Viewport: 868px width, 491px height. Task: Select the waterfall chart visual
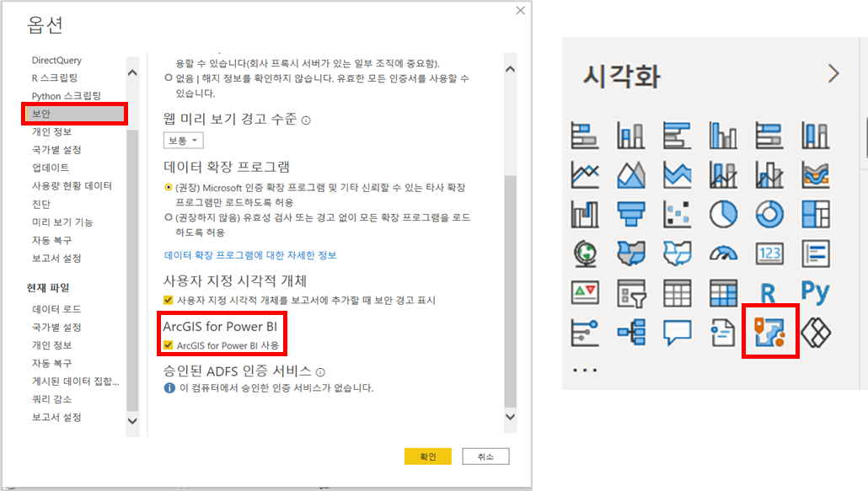tap(585, 214)
